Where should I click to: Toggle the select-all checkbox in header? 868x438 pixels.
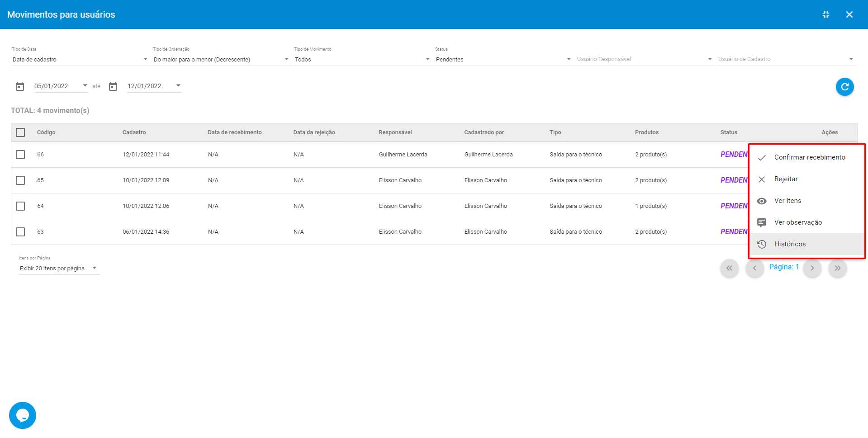pyautogui.click(x=20, y=132)
